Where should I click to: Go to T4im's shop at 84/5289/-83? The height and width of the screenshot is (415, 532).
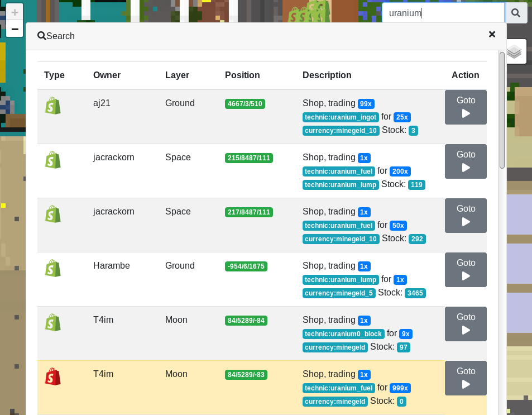pyautogui.click(x=466, y=378)
